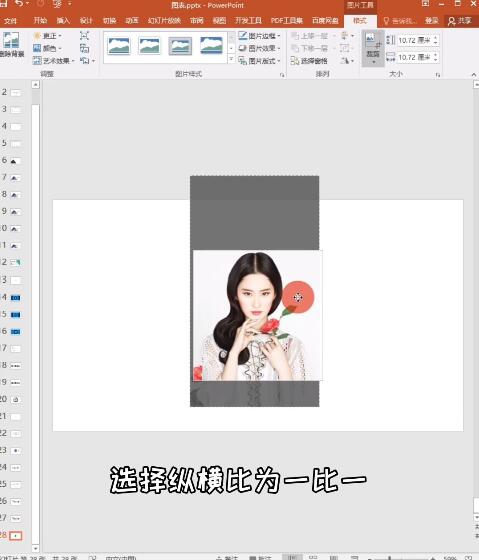The image size is (479, 560).
Task: Switch to the Animations (动画) tab
Action: point(132,21)
